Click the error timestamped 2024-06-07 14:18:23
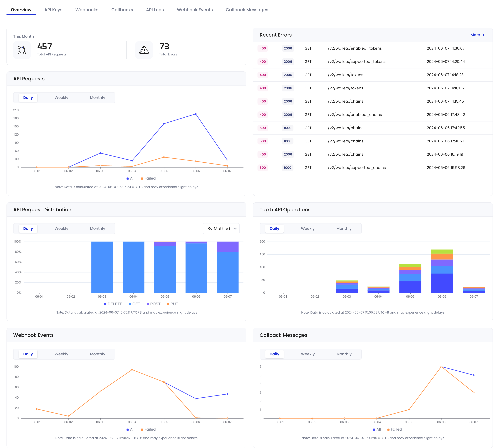Viewport: 502px width, 448px height. pos(373,75)
